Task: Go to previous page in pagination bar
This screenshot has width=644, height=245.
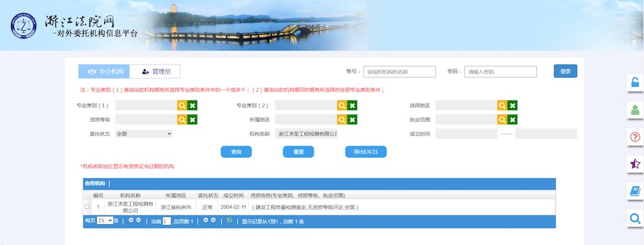Action: pos(138,220)
